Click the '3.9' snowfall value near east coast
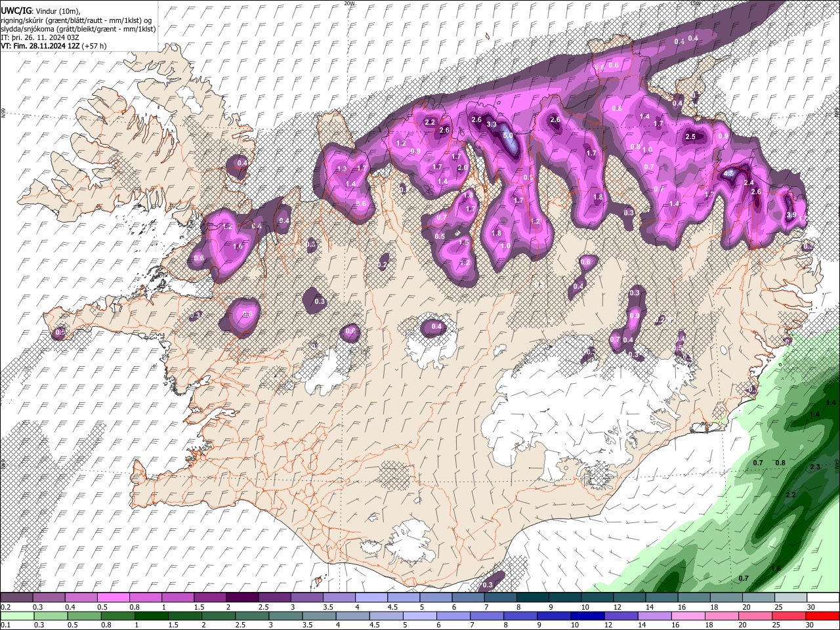Screen dimensions: 840x630 pos(791,215)
